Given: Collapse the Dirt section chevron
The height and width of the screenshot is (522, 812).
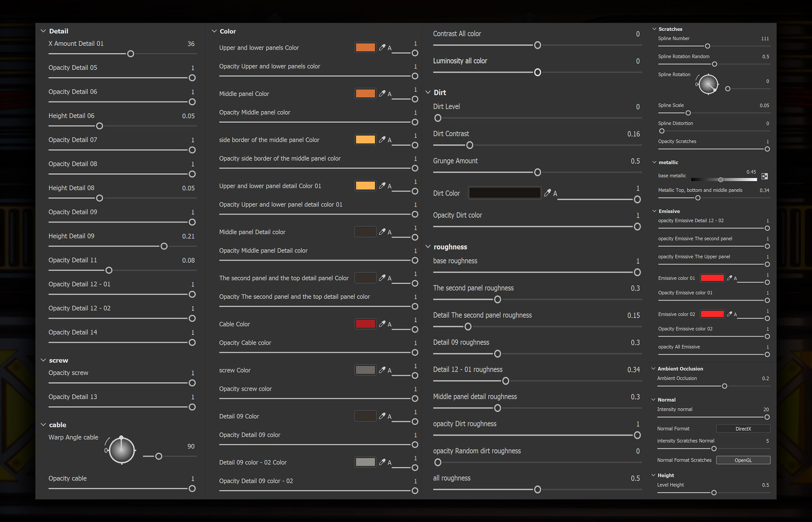Looking at the screenshot, I should 428,92.
